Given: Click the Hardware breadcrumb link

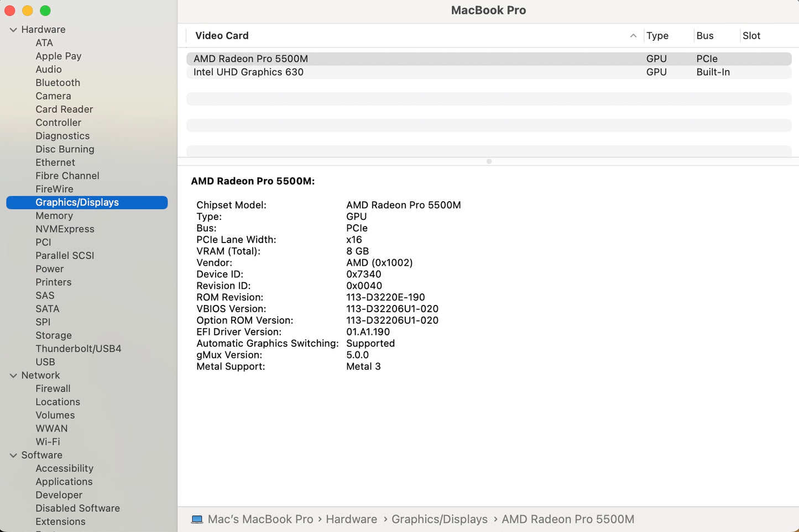Looking at the screenshot, I should [x=351, y=519].
